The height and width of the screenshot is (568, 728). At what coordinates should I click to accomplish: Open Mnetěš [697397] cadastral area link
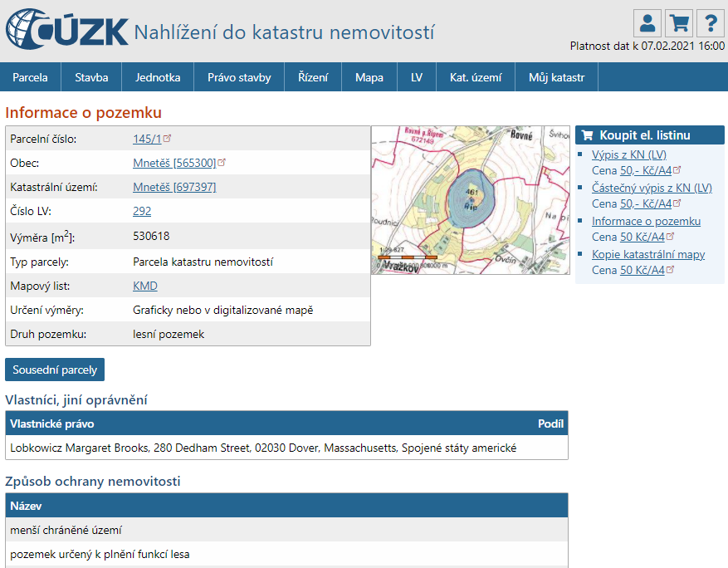click(x=174, y=187)
